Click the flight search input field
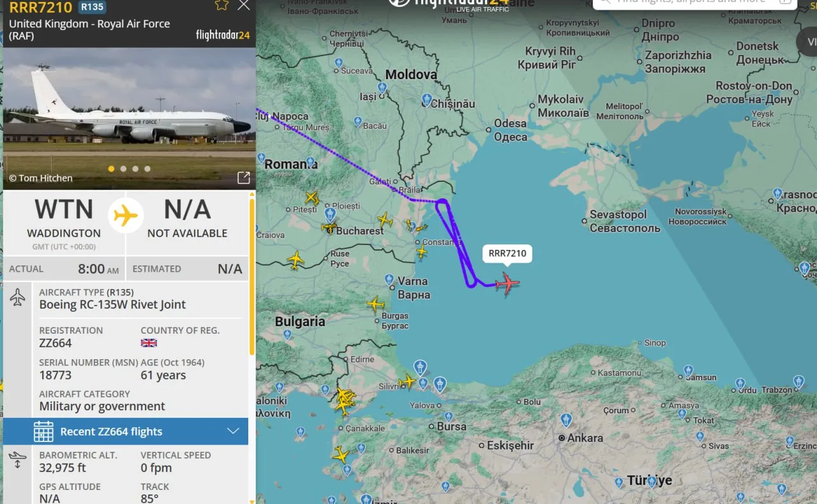817x504 pixels. click(x=696, y=4)
